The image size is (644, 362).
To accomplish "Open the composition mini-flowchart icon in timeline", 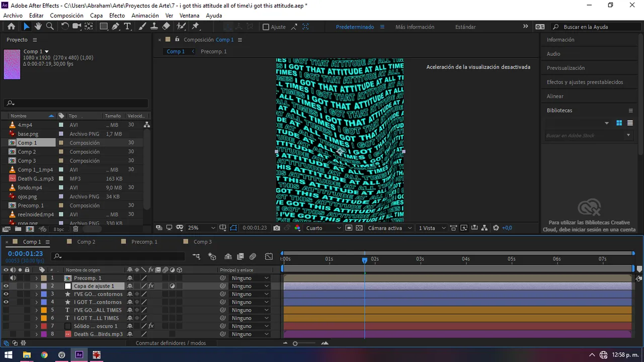I will [197, 256].
